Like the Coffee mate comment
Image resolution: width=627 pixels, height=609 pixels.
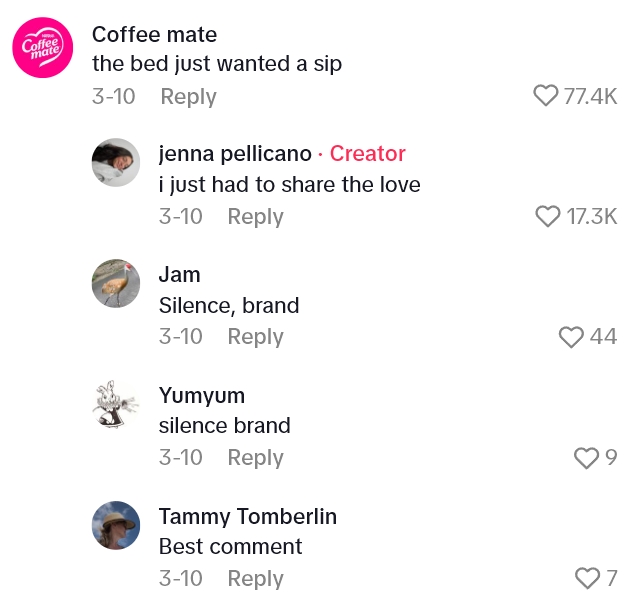pyautogui.click(x=546, y=96)
